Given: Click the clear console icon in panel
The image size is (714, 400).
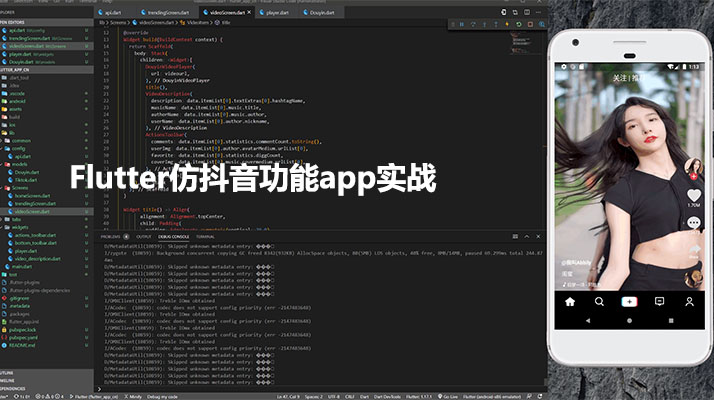Looking at the screenshot, I should pos(515,236).
